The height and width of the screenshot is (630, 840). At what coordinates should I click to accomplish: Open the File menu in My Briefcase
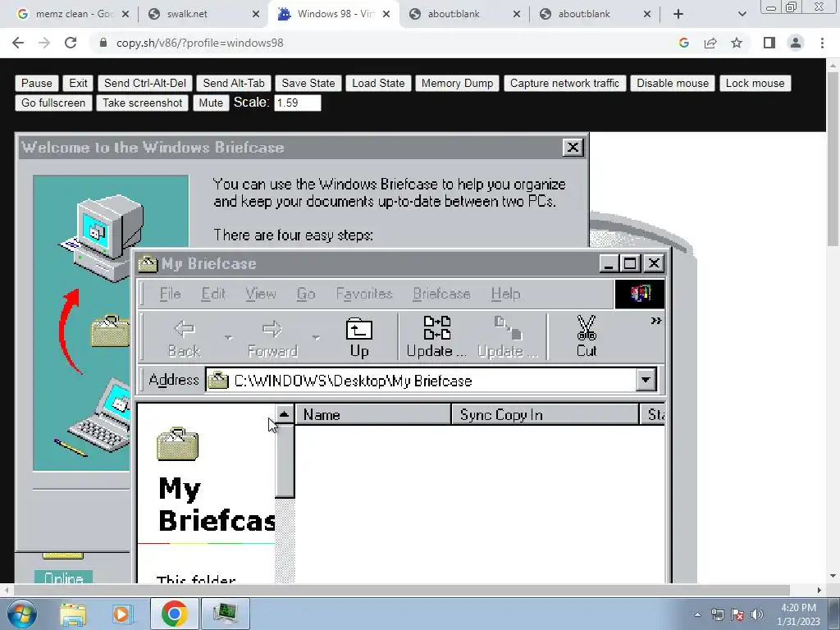pyautogui.click(x=170, y=294)
